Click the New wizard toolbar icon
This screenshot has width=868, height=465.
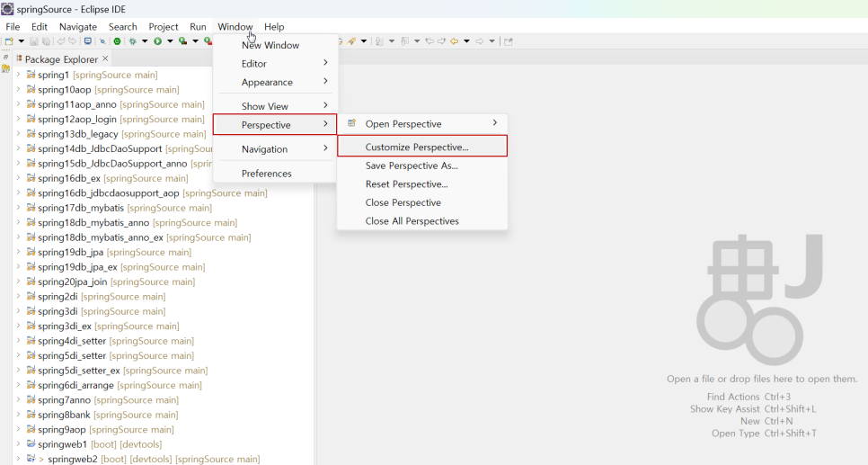(x=9, y=41)
